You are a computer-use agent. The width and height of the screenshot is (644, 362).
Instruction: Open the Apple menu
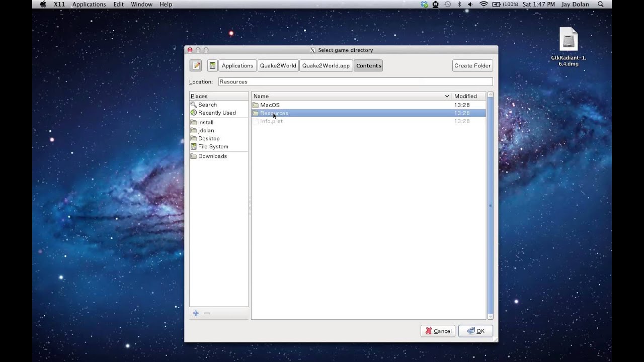(43, 5)
